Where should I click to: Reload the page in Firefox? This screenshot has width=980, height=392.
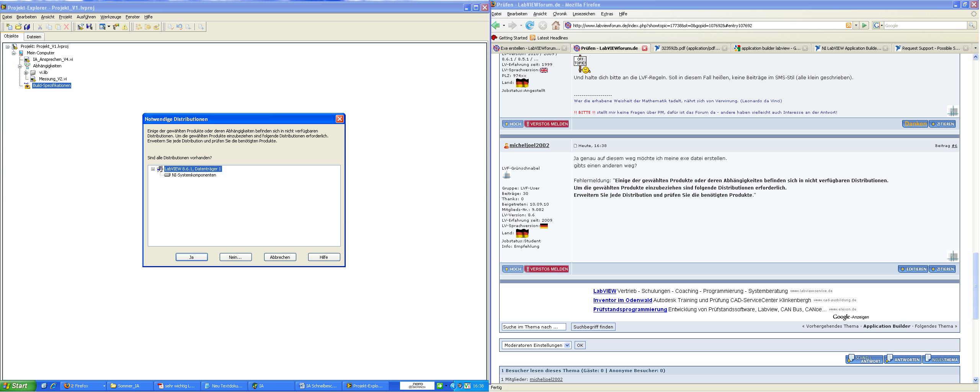[530, 26]
